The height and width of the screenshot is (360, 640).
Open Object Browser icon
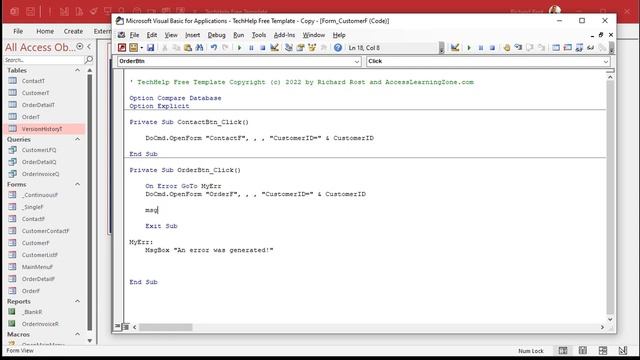pos(312,48)
